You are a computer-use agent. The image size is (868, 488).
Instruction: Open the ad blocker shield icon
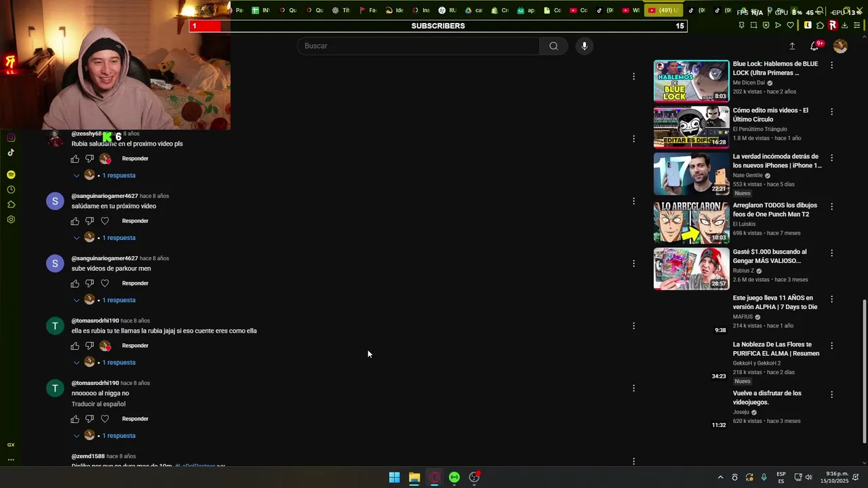[766, 25]
